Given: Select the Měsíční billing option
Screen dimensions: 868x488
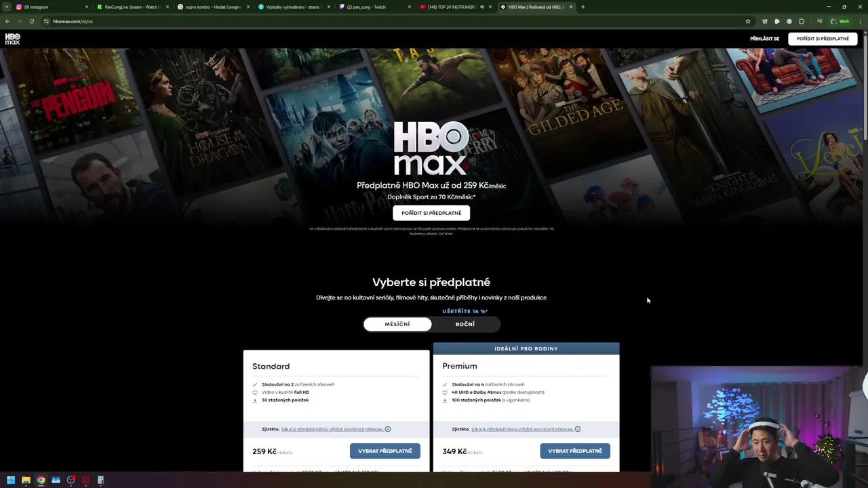Looking at the screenshot, I should coord(397,324).
